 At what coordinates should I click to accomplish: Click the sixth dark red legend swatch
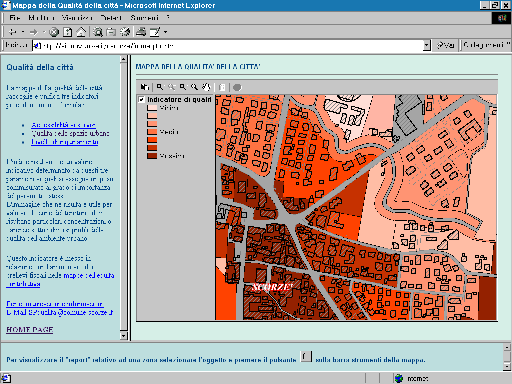point(152,148)
